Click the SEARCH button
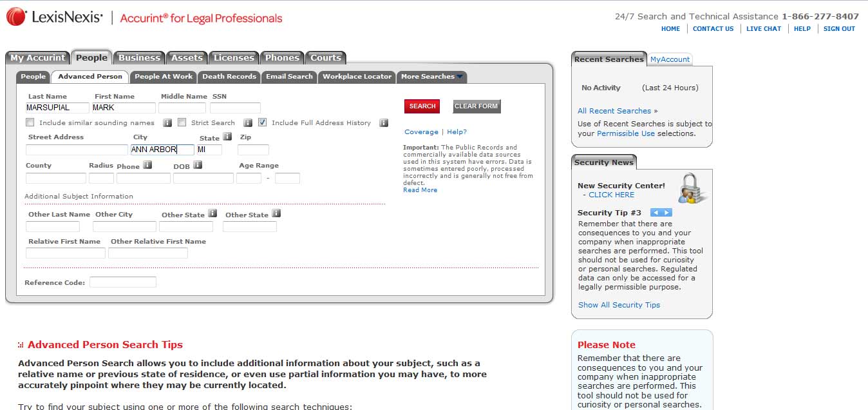Viewport: 868px width, 410px height. pyautogui.click(x=422, y=106)
